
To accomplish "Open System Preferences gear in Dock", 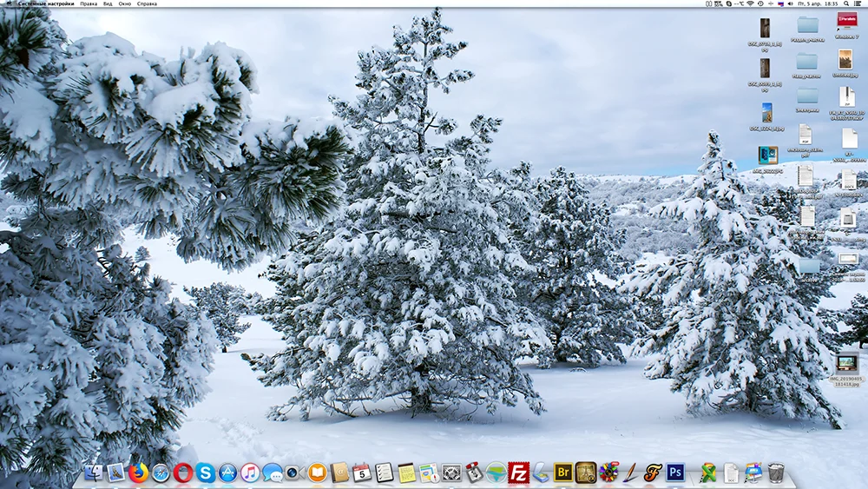I will pos(451,473).
